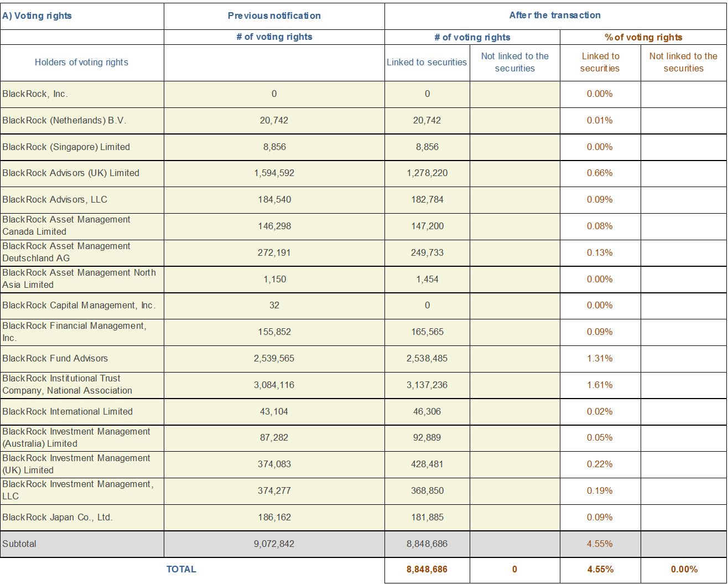Screen dimensions: 728x584
Task: Select the 'Previous notification' column header
Action: pyautogui.click(x=274, y=15)
